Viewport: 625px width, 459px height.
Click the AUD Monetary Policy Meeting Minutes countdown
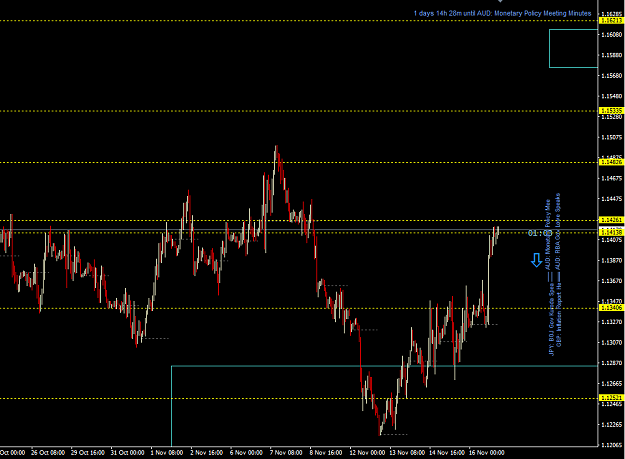[x=502, y=13]
